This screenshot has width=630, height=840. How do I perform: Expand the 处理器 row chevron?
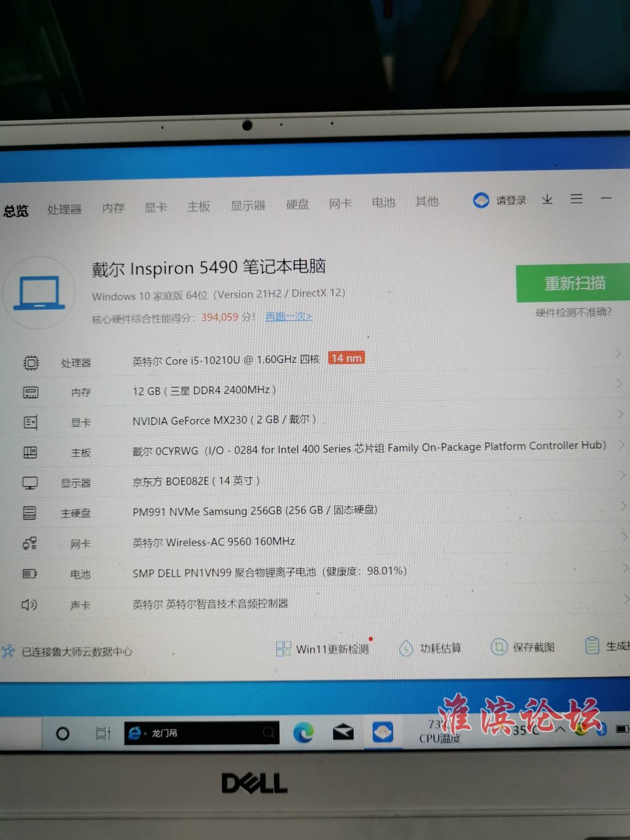click(618, 354)
